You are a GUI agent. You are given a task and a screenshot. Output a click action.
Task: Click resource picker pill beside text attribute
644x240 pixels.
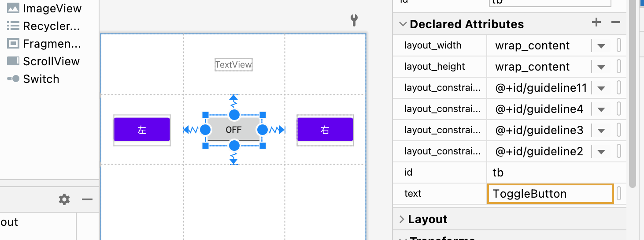619,194
